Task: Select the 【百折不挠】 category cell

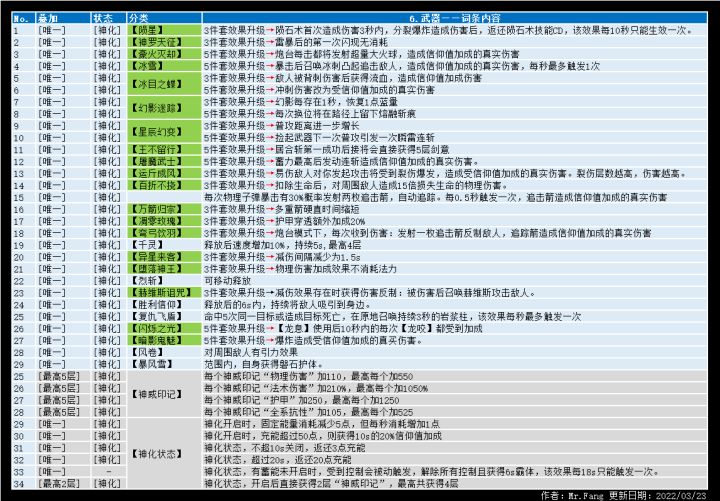Action: pos(164,186)
